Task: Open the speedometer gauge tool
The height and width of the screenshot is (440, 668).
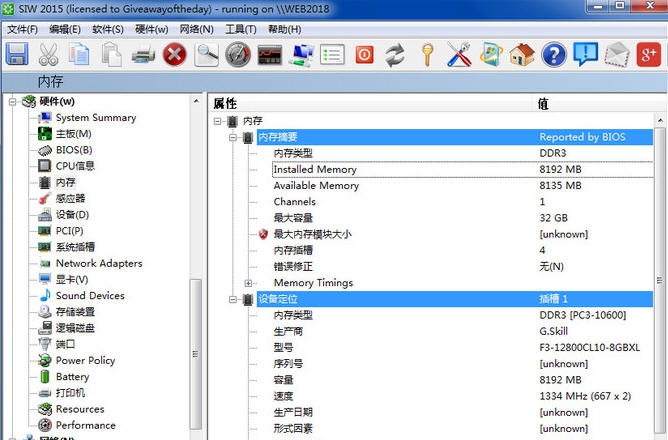Action: coord(238,55)
